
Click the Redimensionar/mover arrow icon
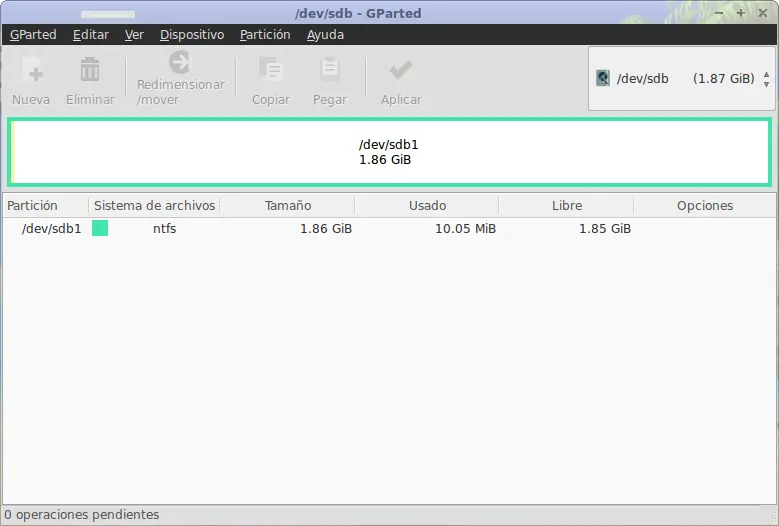[179, 62]
